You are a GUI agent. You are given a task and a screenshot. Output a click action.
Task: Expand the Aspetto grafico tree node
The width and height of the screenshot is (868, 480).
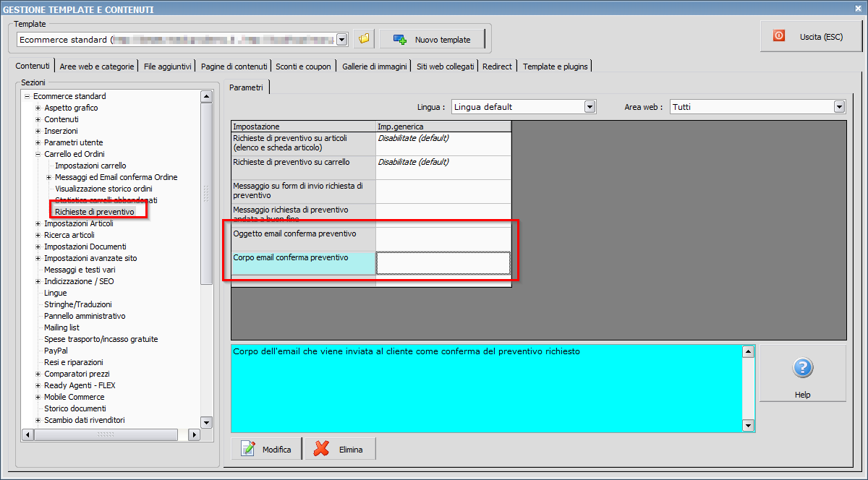point(38,108)
